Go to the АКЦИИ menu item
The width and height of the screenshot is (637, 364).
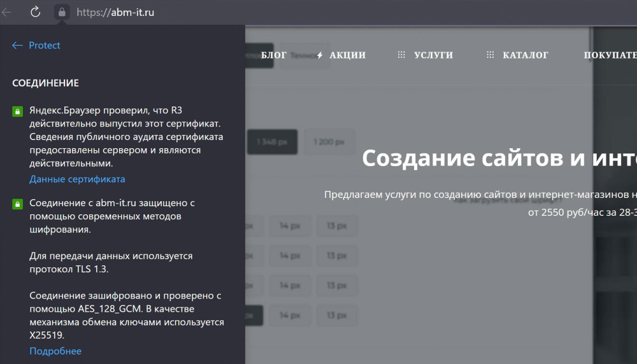click(x=347, y=55)
